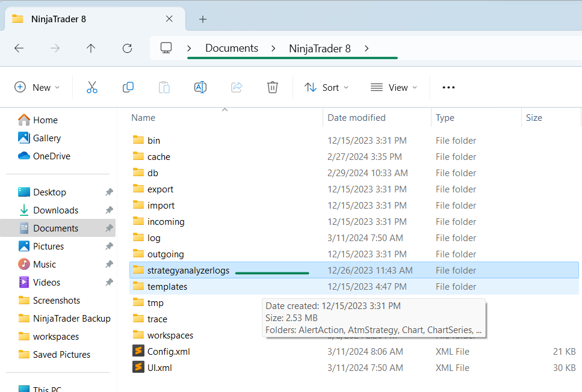Expand the View options dropdown
Image resolution: width=582 pixels, height=392 pixels.
click(394, 87)
